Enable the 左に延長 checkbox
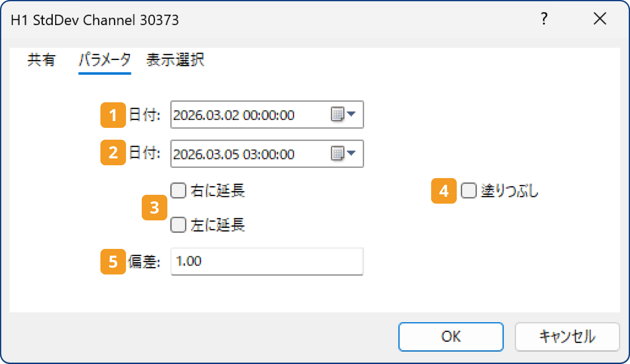This screenshot has height=364, width=630. 178,225
